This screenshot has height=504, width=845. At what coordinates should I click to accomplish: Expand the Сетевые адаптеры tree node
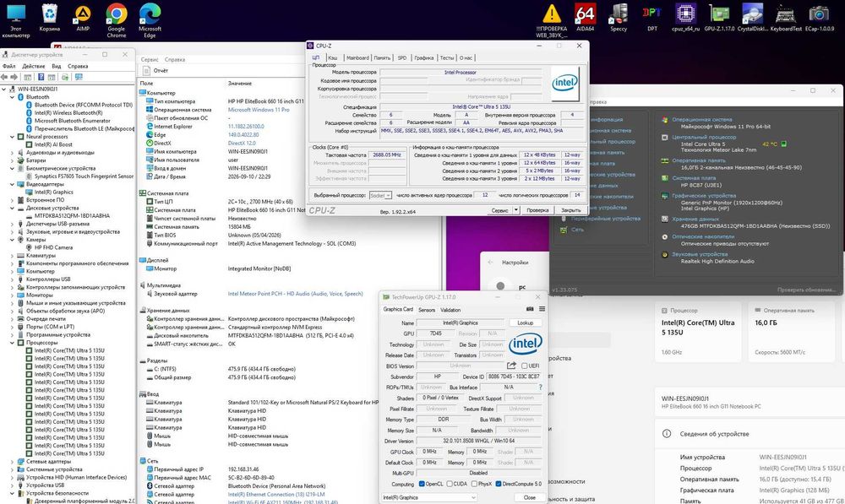coord(12,462)
